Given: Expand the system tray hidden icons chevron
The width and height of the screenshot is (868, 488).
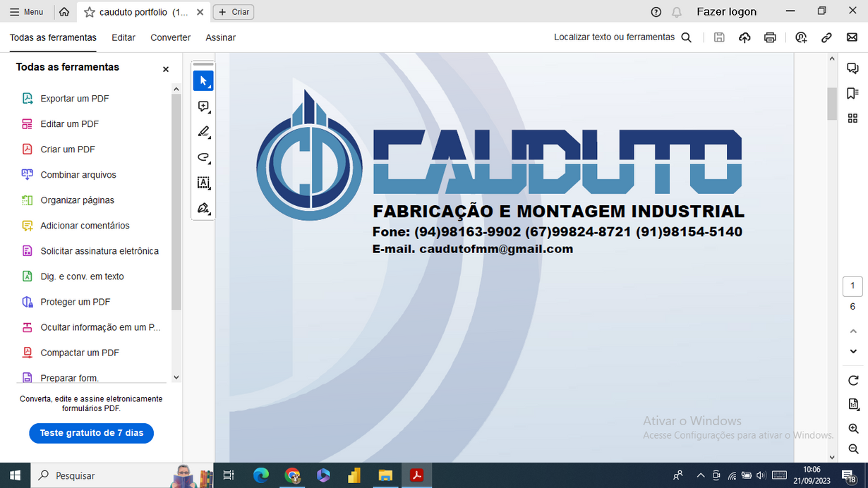Looking at the screenshot, I should click(x=701, y=475).
